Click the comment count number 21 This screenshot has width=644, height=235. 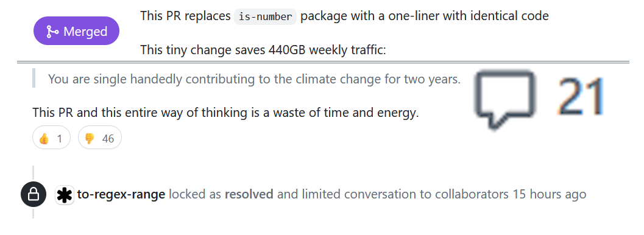point(581,97)
